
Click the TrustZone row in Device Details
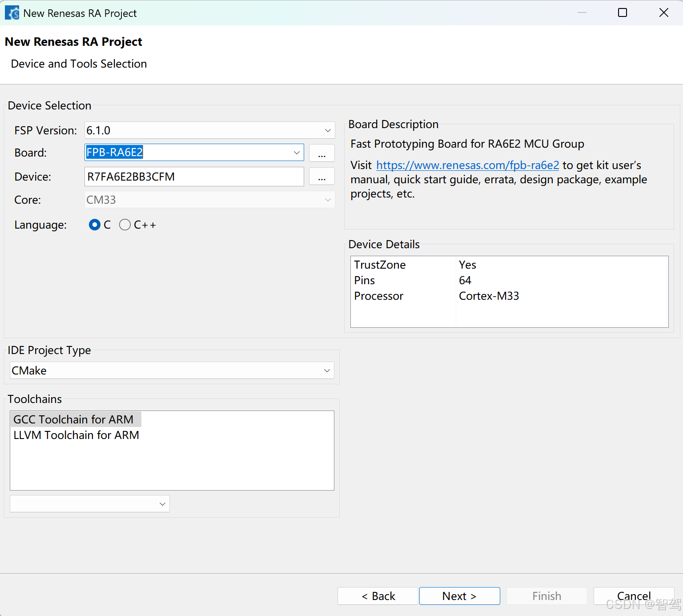[x=510, y=265]
